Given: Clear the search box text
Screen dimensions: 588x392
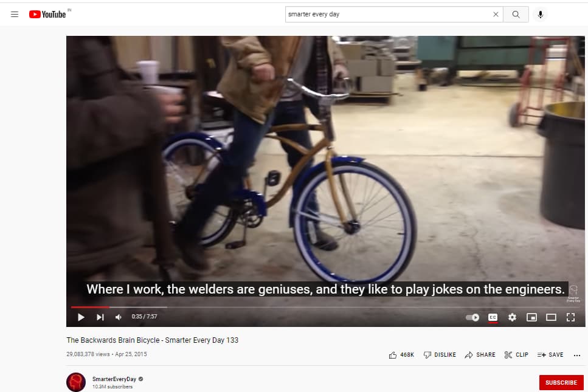Looking at the screenshot, I should point(496,14).
